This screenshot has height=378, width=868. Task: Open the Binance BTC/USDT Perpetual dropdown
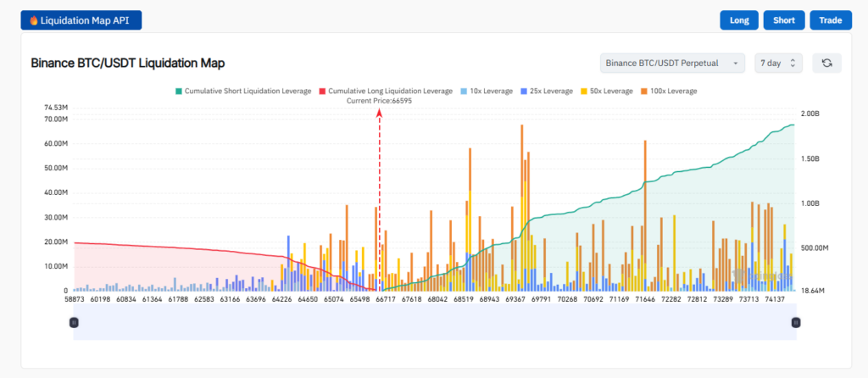point(672,63)
